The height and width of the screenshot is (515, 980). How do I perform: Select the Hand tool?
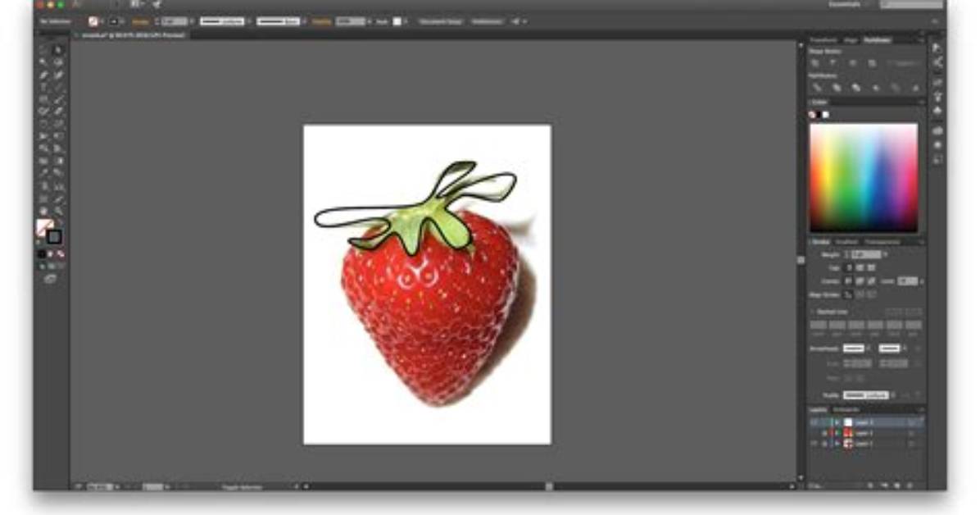tap(43, 211)
